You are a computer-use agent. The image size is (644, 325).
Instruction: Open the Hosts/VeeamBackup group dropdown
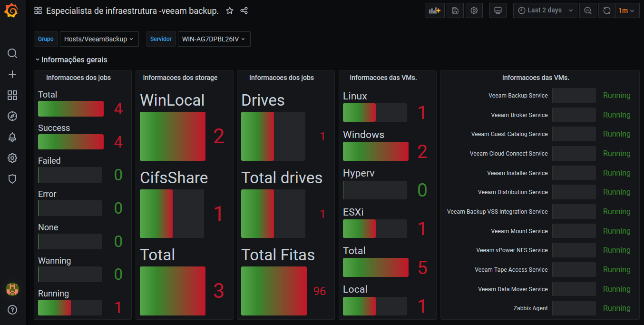pyautogui.click(x=99, y=39)
